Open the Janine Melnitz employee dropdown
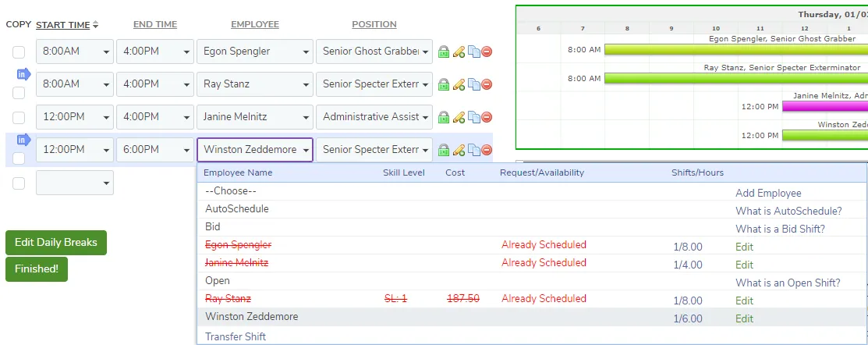This screenshot has width=868, height=345. (x=255, y=117)
